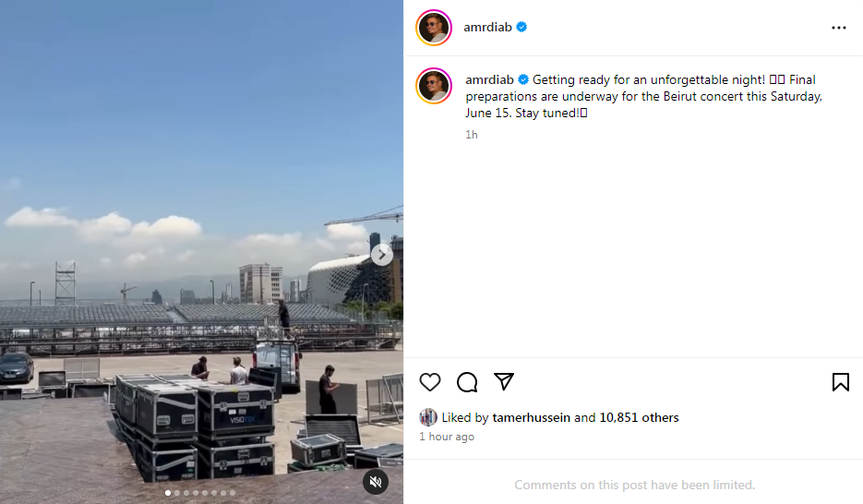The height and width of the screenshot is (504, 863).
Task: Click the verified badge beside the header username
Action: click(521, 27)
